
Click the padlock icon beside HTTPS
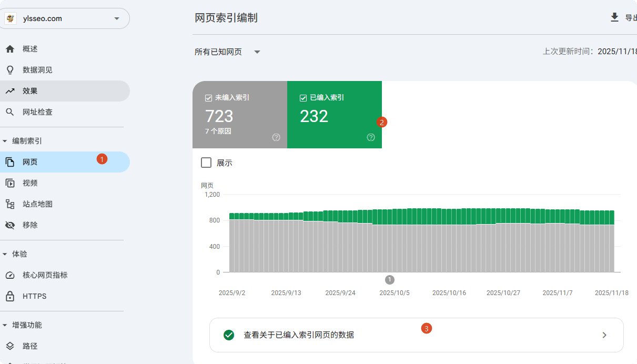coord(10,296)
